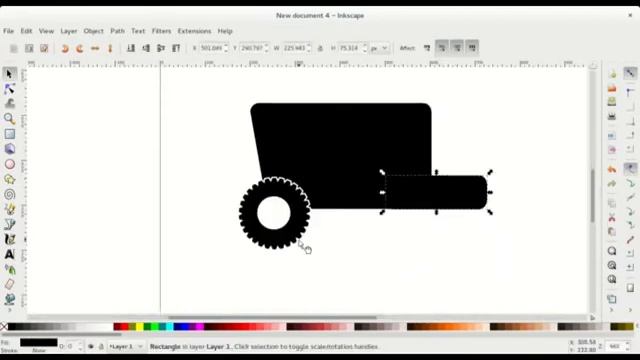The width and height of the screenshot is (640, 360).
Task: Click Select all objects icon
Action: click(x=13, y=48)
